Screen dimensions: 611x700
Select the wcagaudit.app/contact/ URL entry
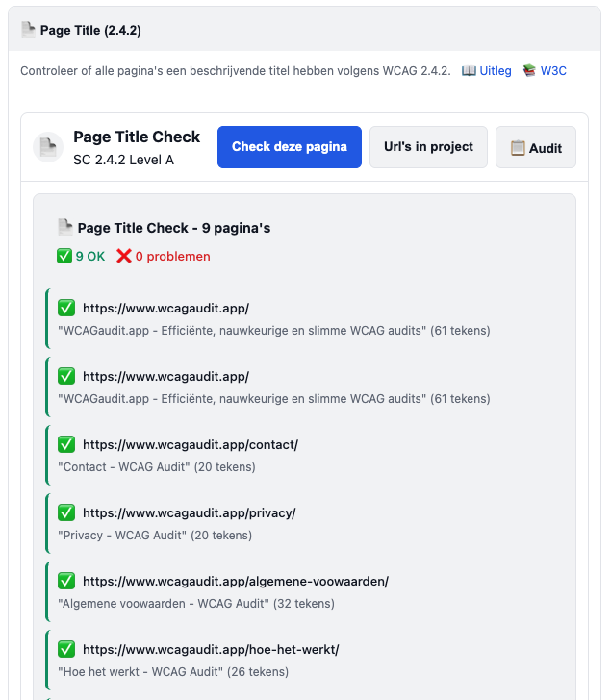tap(191, 444)
